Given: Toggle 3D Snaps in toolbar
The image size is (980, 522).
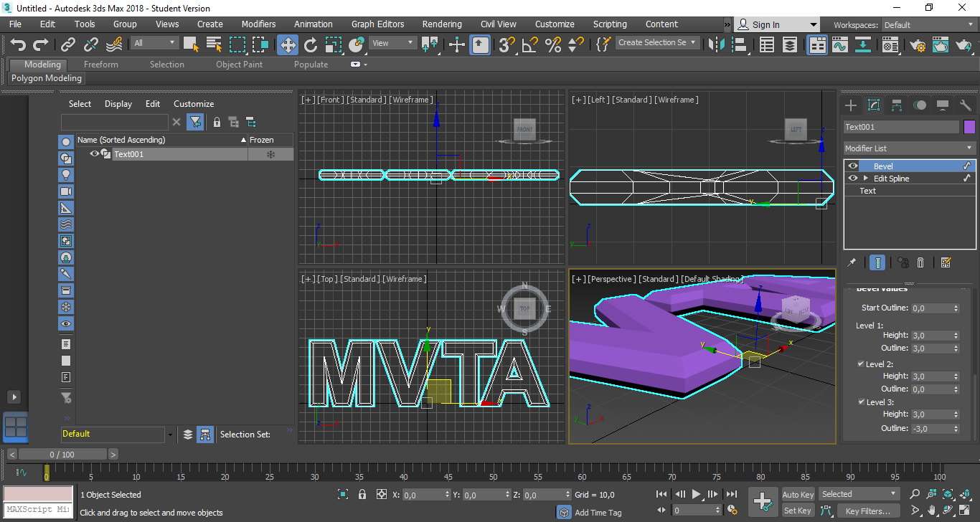Looking at the screenshot, I should click(507, 45).
